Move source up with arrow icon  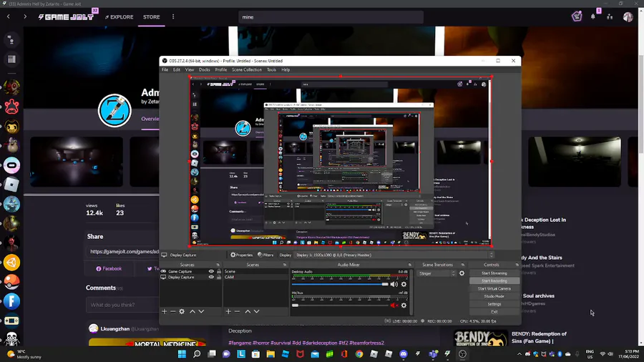pyautogui.click(x=192, y=311)
